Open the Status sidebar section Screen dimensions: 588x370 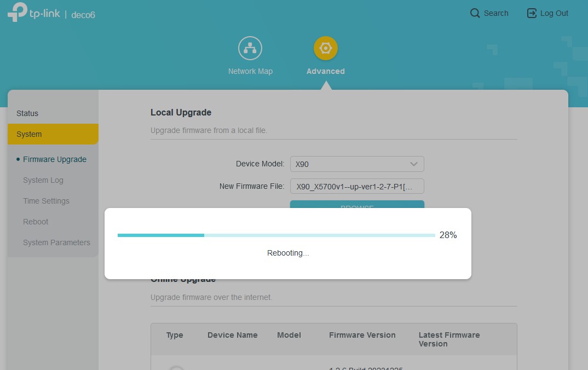(x=27, y=113)
